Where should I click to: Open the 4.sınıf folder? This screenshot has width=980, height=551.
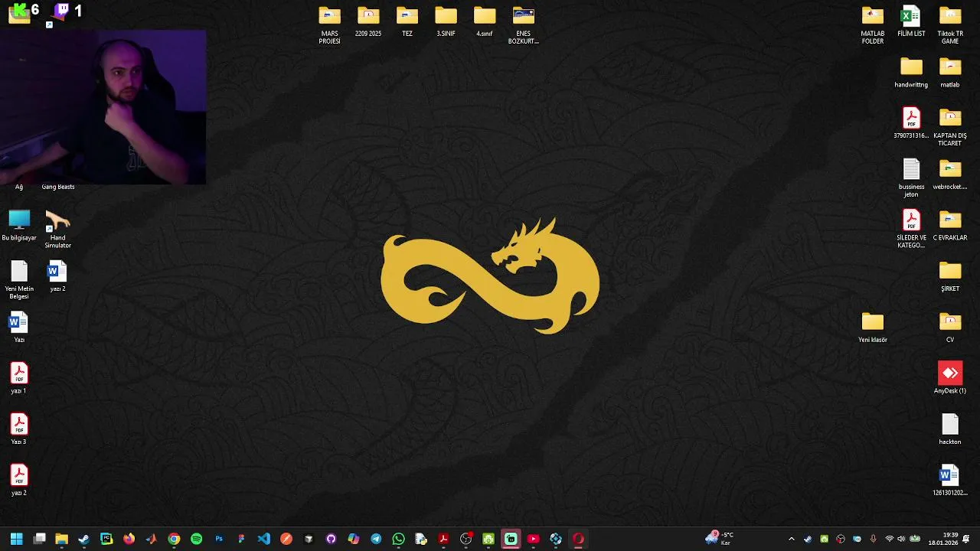485,22
